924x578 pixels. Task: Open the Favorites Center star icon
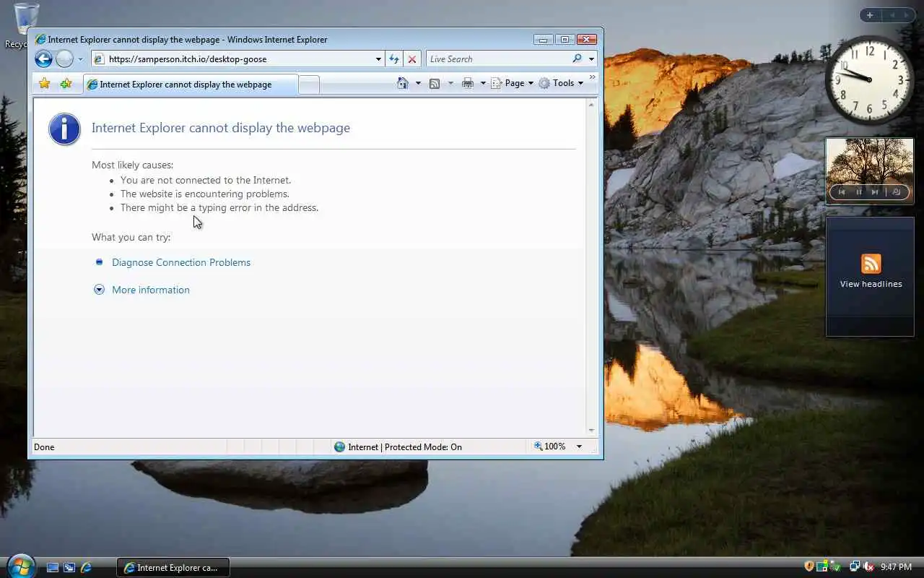[45, 84]
